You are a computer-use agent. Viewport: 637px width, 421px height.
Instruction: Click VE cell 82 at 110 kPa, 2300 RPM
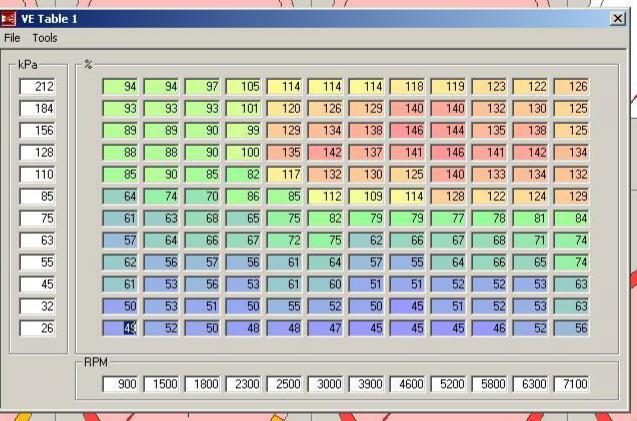(x=243, y=174)
